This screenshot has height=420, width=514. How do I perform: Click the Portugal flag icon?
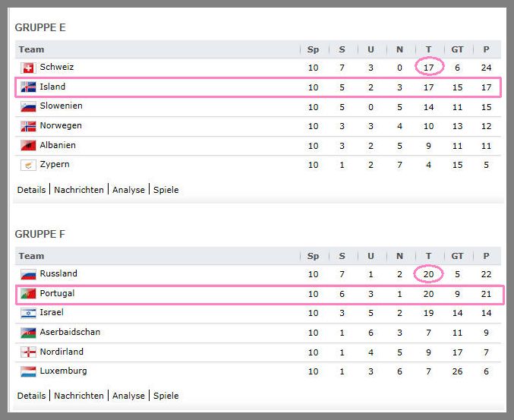point(28,294)
